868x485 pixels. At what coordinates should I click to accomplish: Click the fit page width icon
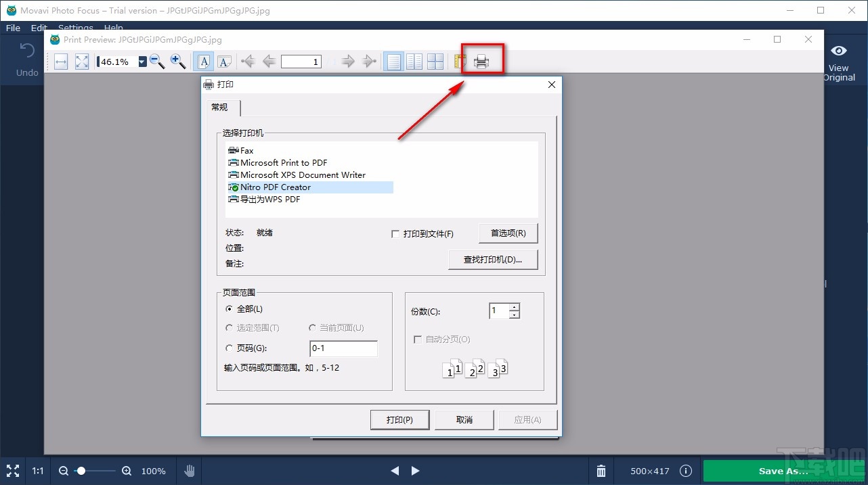61,62
